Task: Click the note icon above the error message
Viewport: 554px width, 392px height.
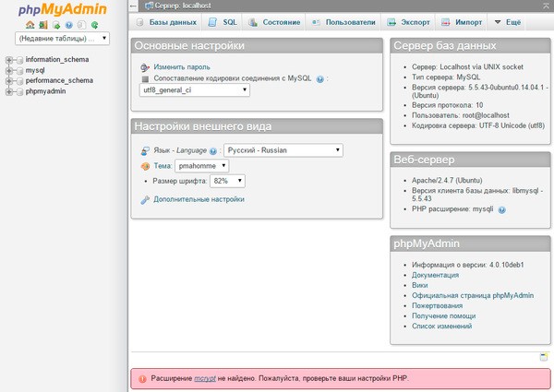Action: [544, 357]
